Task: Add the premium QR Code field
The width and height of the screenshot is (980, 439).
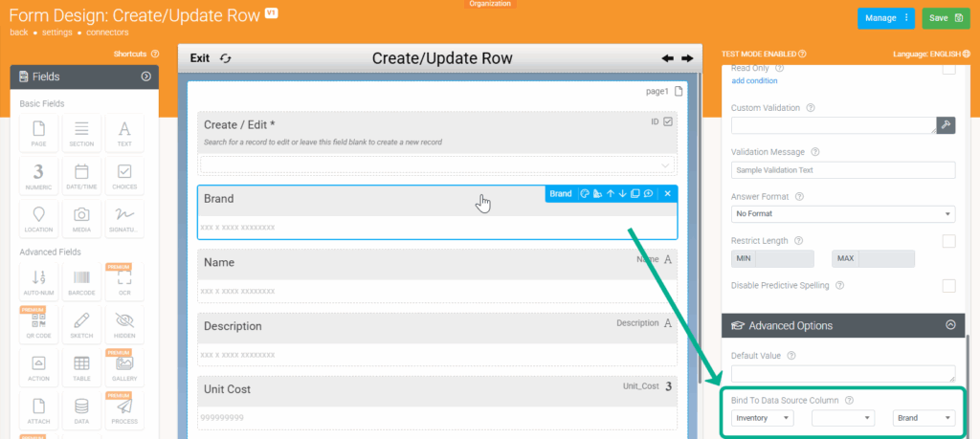Action: (x=38, y=325)
